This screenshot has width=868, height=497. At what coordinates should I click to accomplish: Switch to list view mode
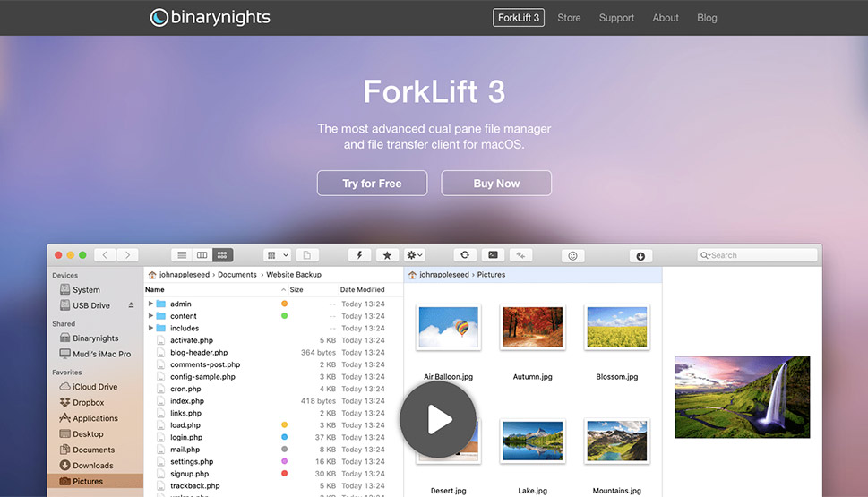pos(182,254)
